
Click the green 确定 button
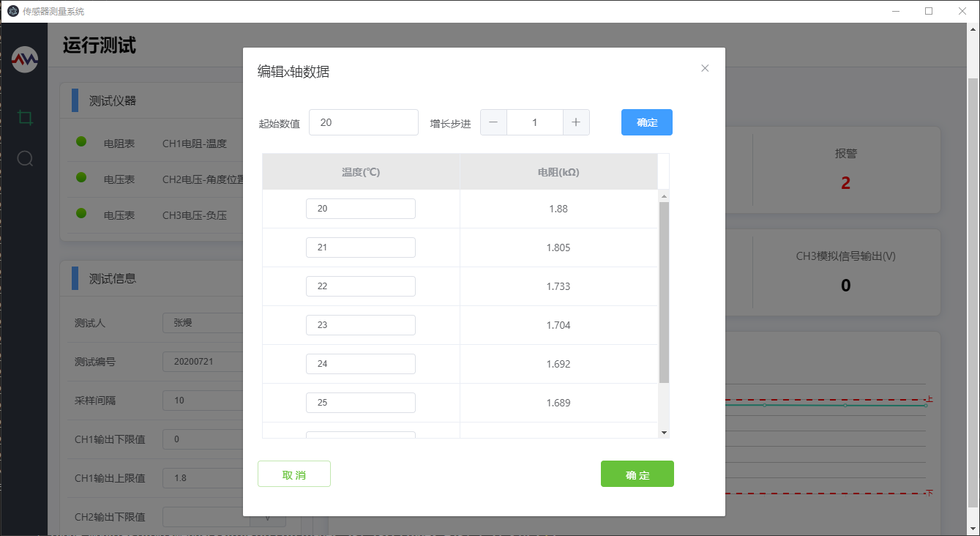coord(637,474)
